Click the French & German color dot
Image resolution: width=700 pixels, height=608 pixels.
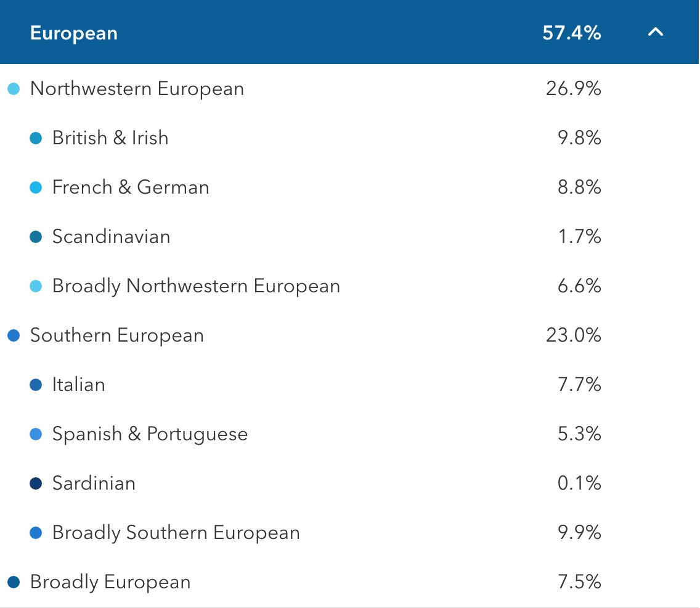[36, 187]
